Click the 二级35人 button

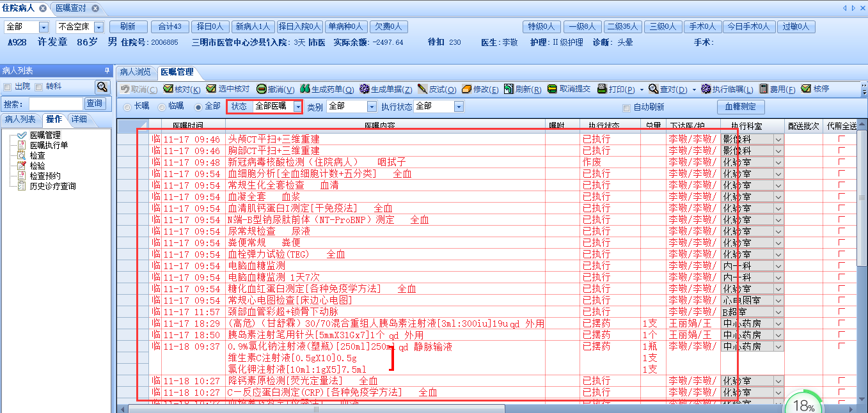622,27
